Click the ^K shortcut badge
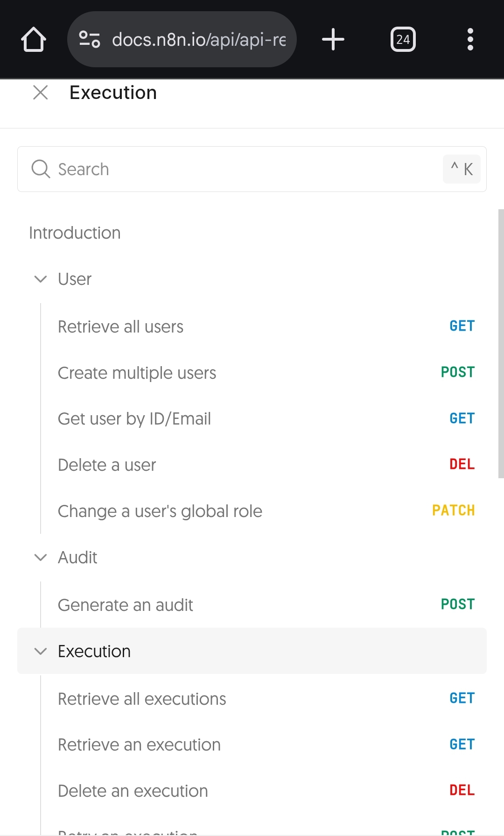The height and width of the screenshot is (836, 504). 462,169
